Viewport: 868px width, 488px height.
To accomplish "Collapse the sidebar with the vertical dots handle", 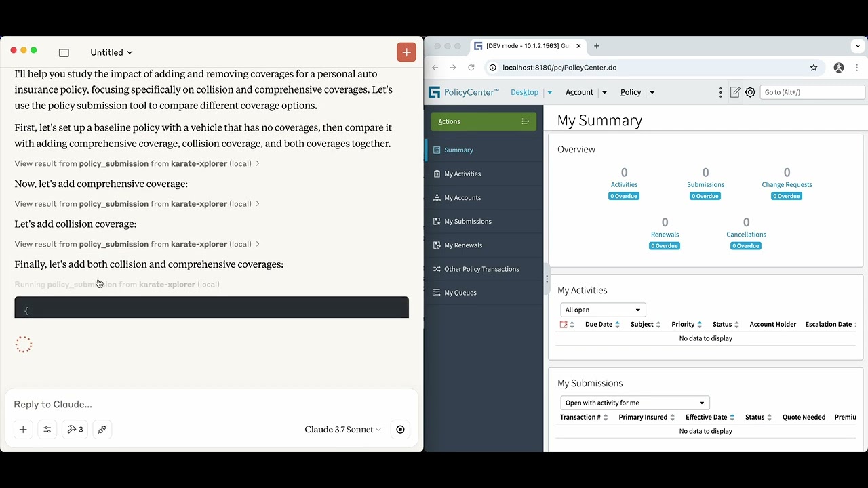I will point(547,279).
